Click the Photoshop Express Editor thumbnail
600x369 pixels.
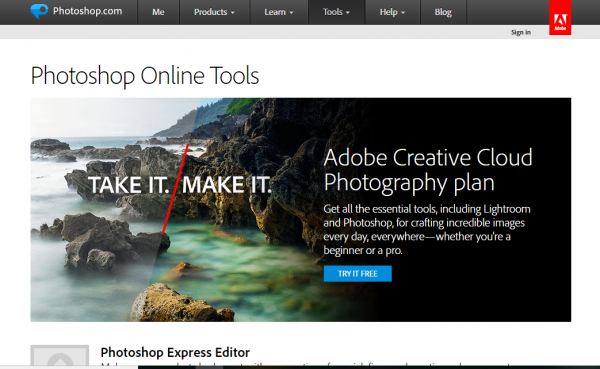point(60,355)
